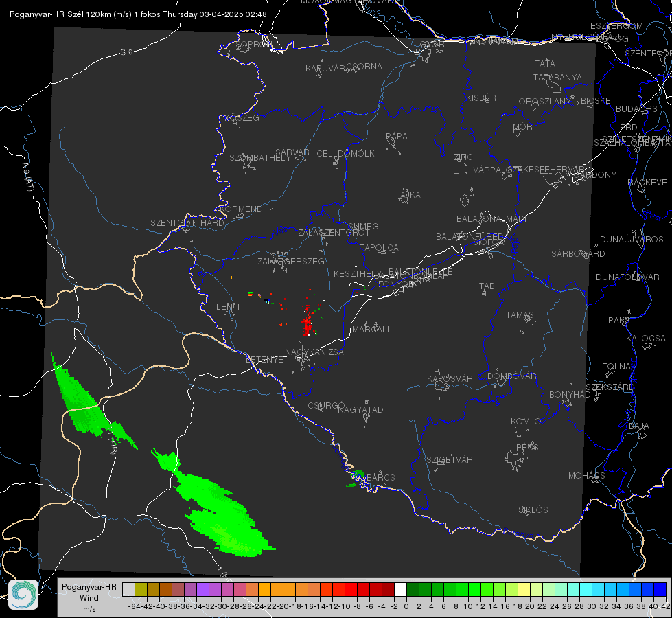This screenshot has width=672, height=618.
Task: Click the SZEKSZARD city label
Action: coord(610,387)
